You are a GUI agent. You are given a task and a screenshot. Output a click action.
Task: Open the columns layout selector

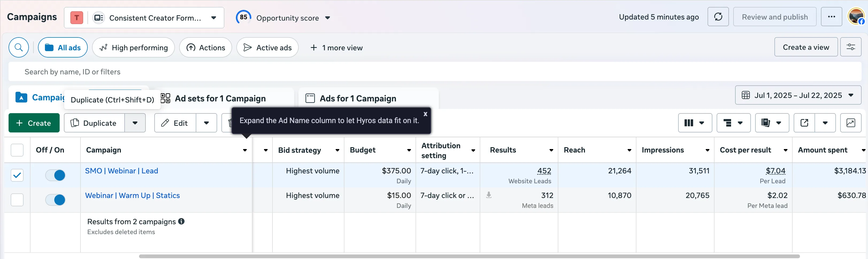694,123
